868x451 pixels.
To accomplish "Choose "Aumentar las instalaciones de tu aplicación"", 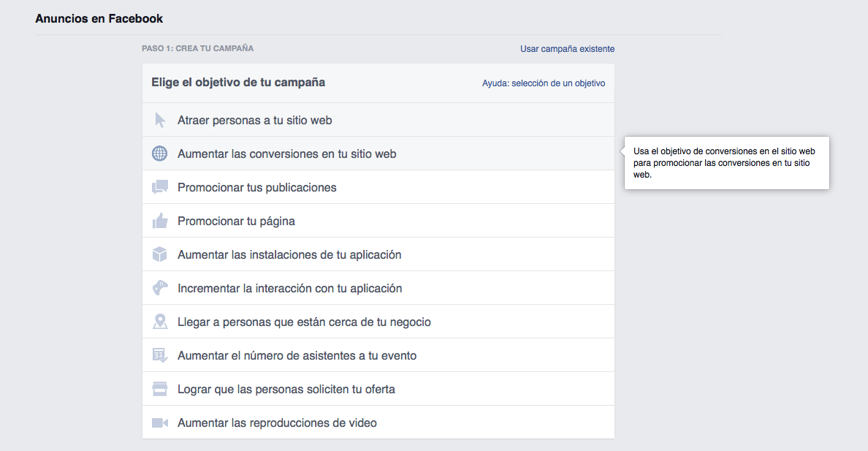I will point(378,254).
